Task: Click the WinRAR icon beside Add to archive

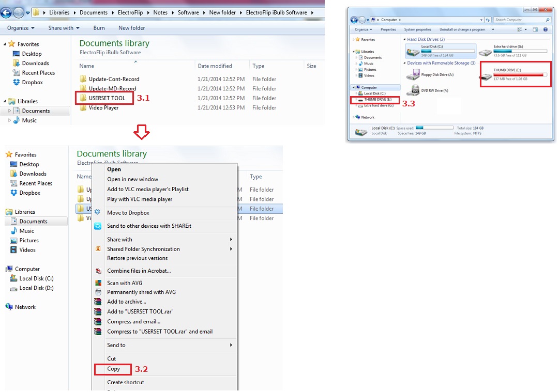Action: (x=98, y=302)
